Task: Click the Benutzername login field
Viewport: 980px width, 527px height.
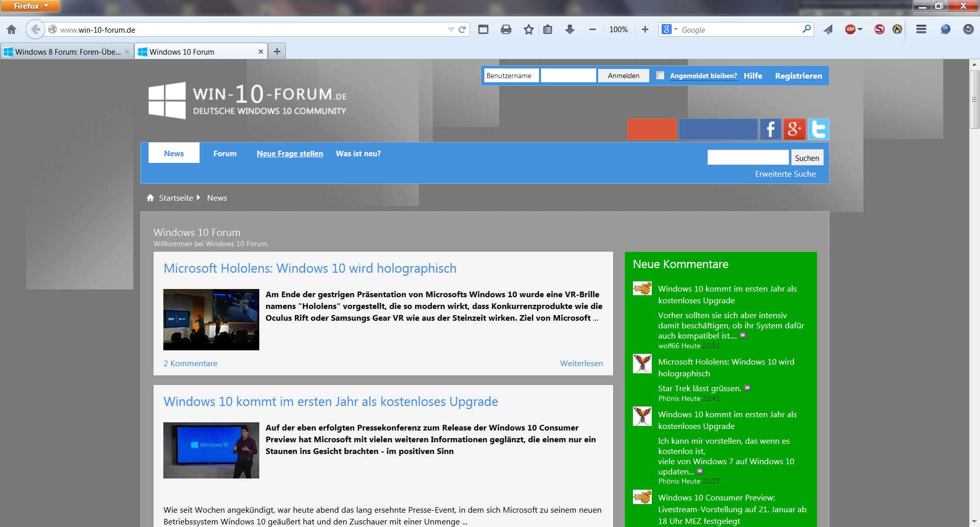Action: pos(511,76)
